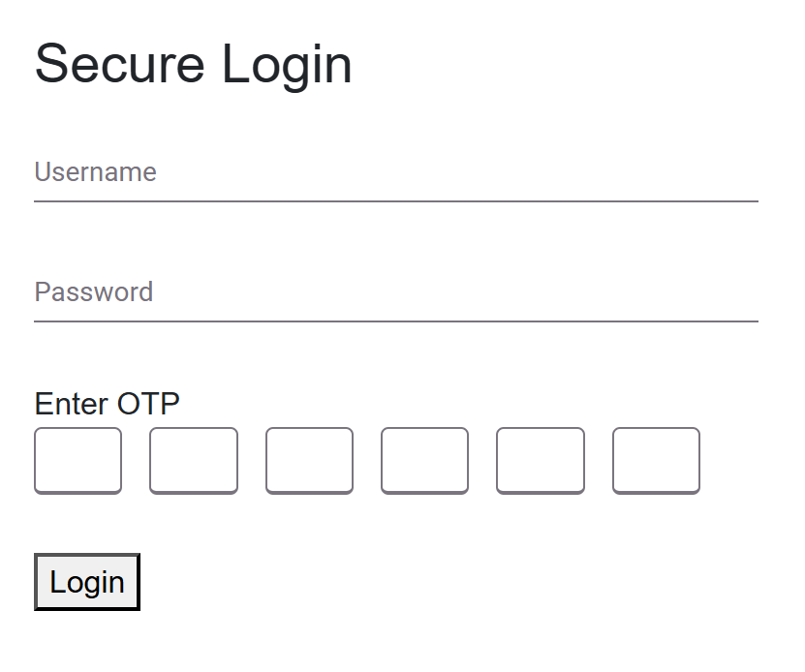Click the Secure Login heading
Screen dimensions: 805x672
click(x=193, y=64)
